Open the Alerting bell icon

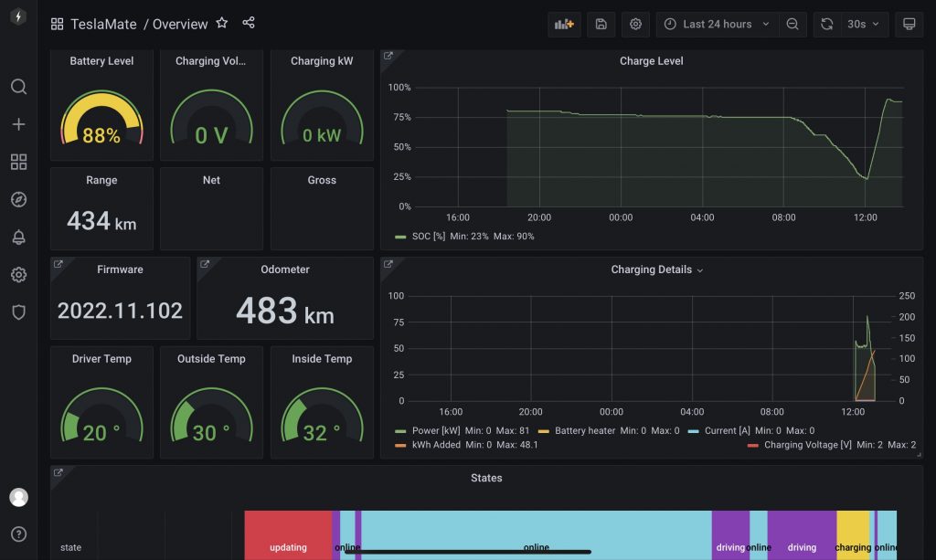point(18,237)
